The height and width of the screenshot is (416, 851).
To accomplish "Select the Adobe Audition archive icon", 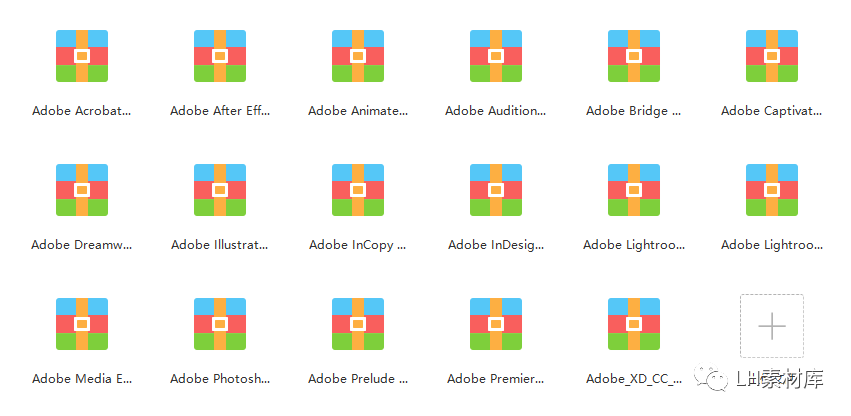I will [496, 56].
